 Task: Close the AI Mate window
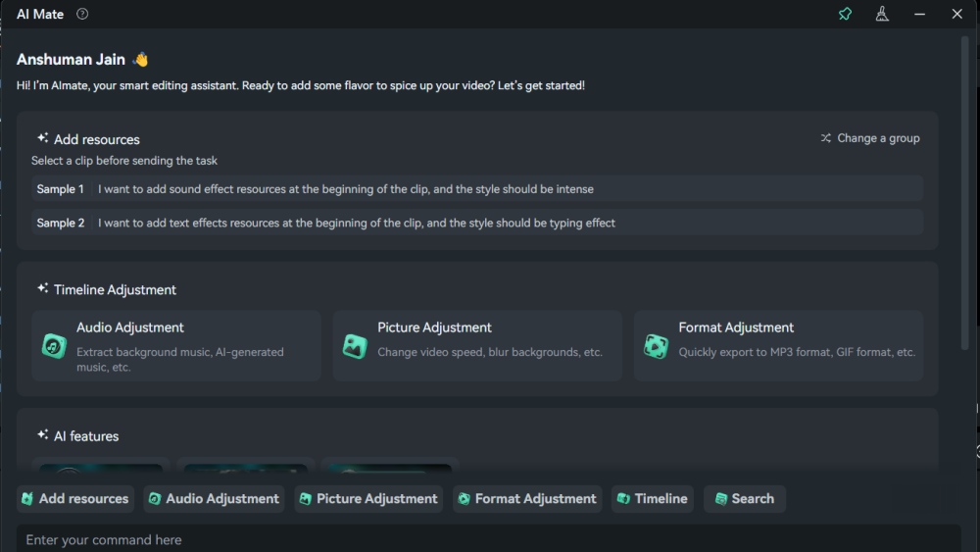click(956, 14)
